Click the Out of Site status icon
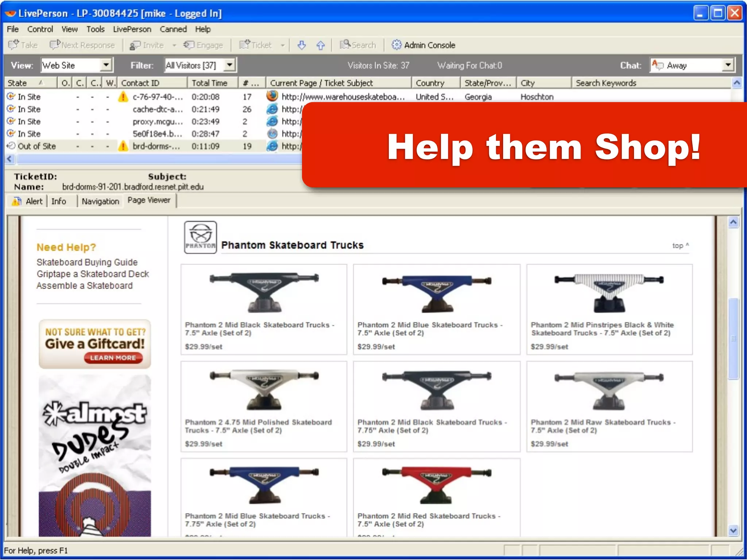747x560 pixels. (11, 146)
